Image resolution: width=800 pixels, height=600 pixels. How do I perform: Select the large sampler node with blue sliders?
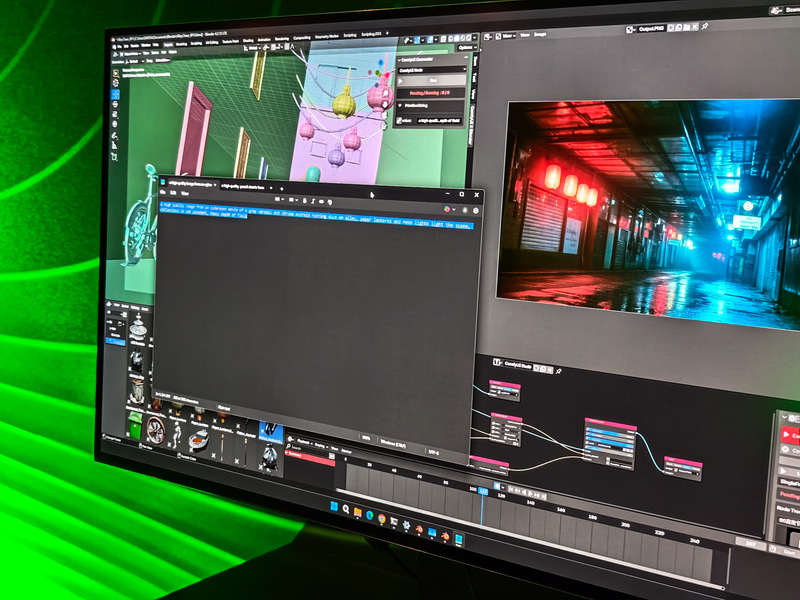pos(610,444)
